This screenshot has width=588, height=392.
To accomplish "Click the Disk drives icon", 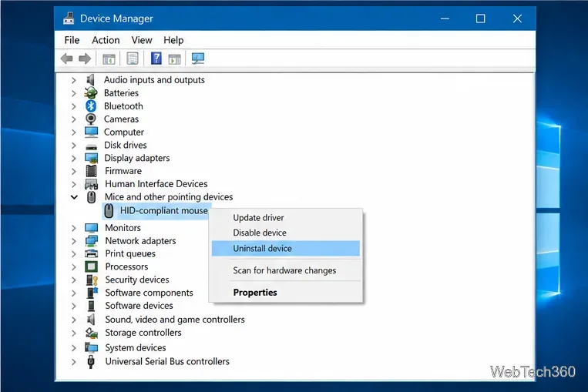I will (x=91, y=146).
